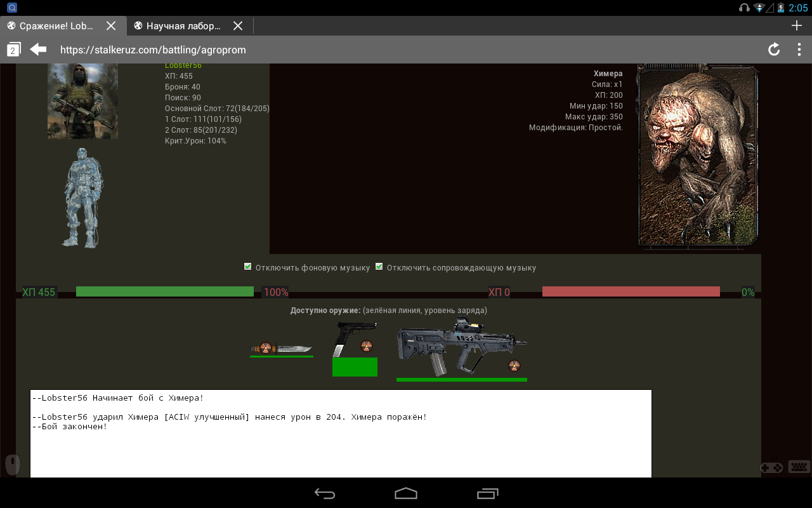Close the Сражение! Lob... tab
Viewport: 812px width, 508px height.
click(x=111, y=26)
